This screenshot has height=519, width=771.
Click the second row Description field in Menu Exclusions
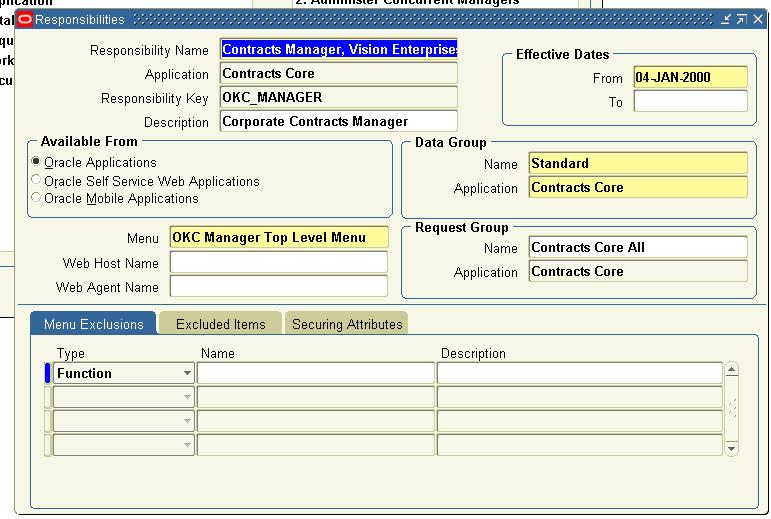tap(580, 397)
